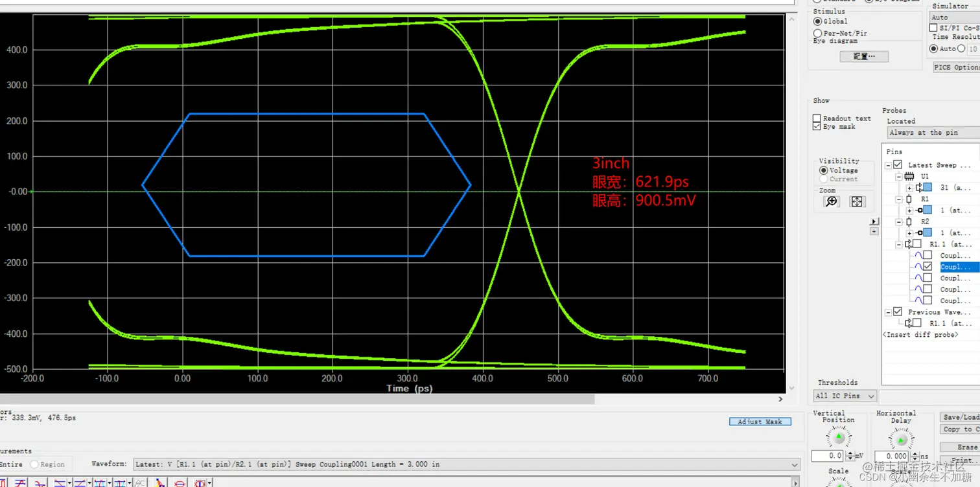980x487 pixels.
Task: Click the Save/Load button
Action: tap(960, 417)
